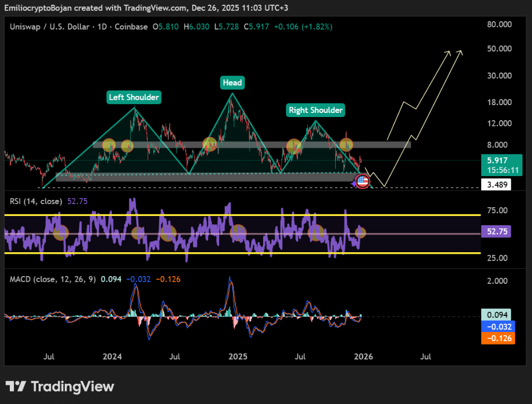
Task: Click the 2024 label on the time axis
Action: 112,356
